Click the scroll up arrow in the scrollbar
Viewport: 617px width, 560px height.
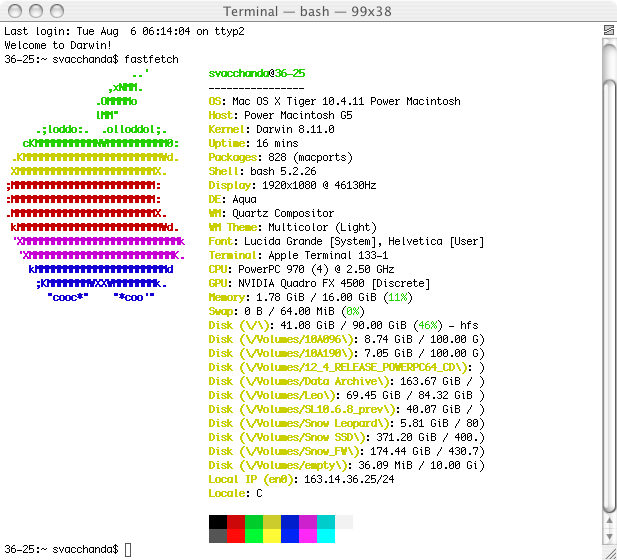(x=609, y=521)
